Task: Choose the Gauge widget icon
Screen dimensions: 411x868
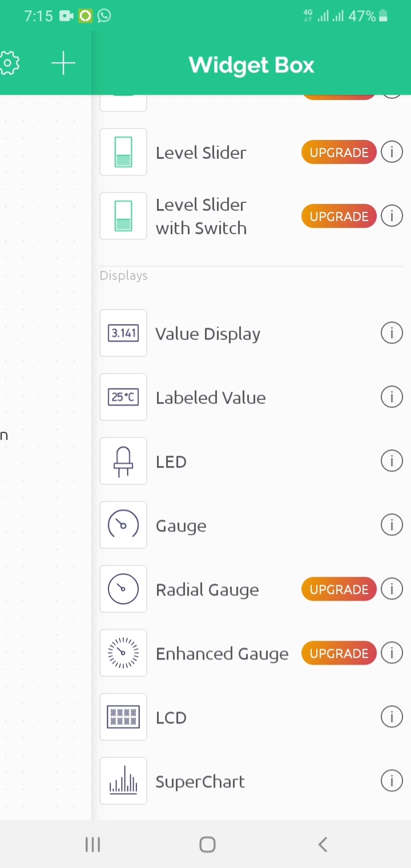Action: pos(123,525)
